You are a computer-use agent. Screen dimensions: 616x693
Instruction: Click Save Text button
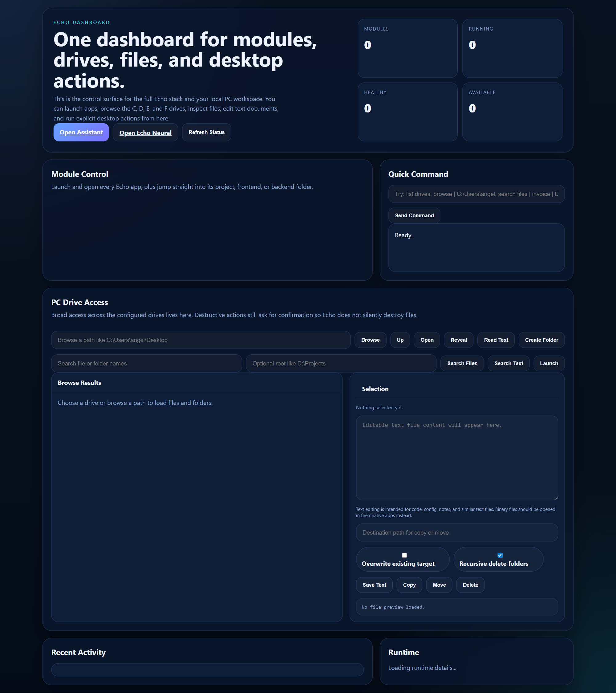pos(374,585)
